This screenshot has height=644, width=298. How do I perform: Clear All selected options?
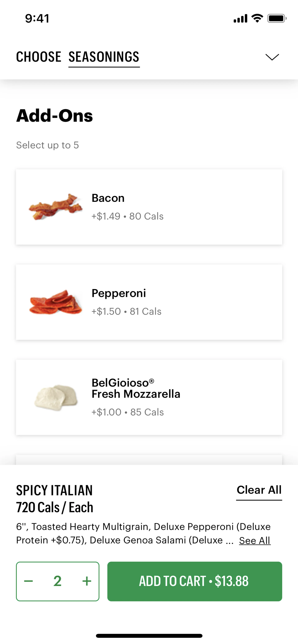(x=259, y=490)
